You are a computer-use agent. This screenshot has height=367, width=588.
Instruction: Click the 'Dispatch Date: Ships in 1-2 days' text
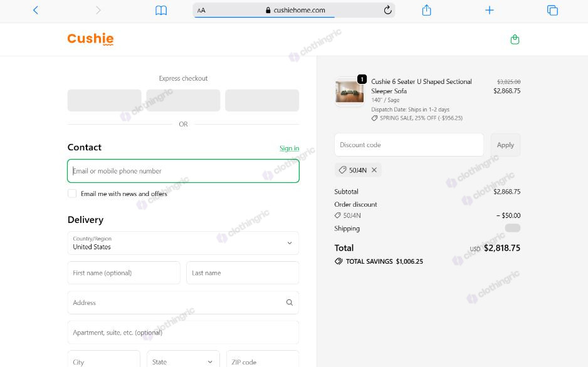(410, 110)
